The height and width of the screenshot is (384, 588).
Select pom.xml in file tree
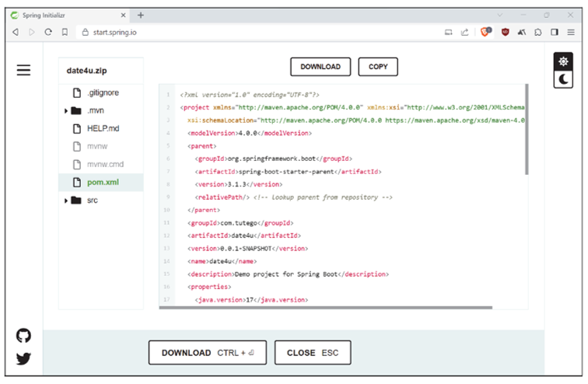(101, 182)
